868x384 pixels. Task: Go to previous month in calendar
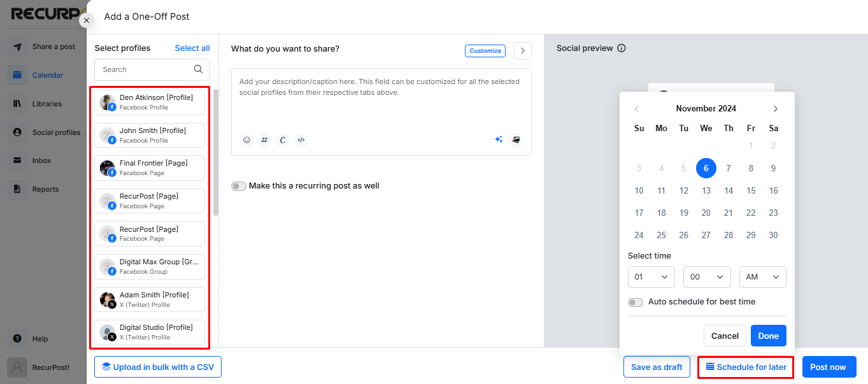click(636, 109)
